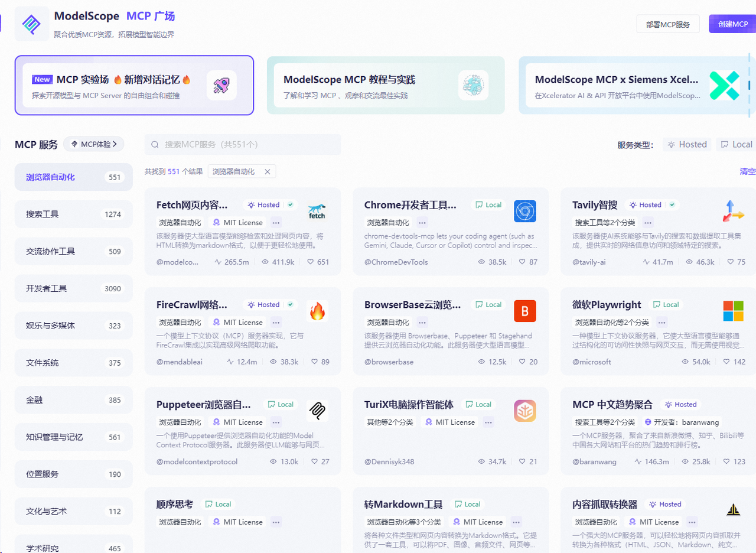Click the rocket icon on MCP 实验场 banner

tap(221, 85)
